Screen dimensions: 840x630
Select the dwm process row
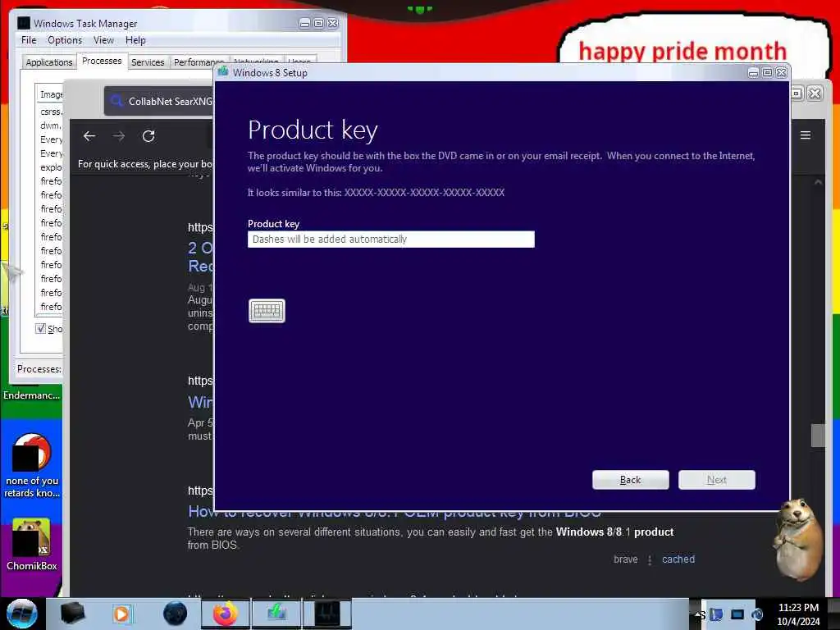tap(51, 126)
